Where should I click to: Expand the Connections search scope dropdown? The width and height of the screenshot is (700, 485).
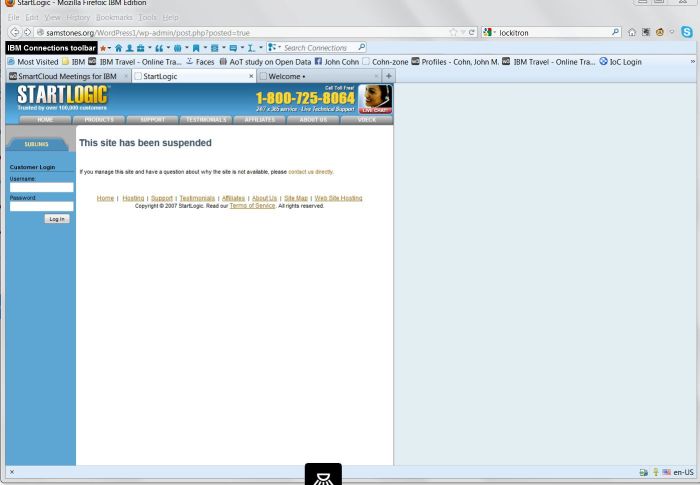point(273,47)
